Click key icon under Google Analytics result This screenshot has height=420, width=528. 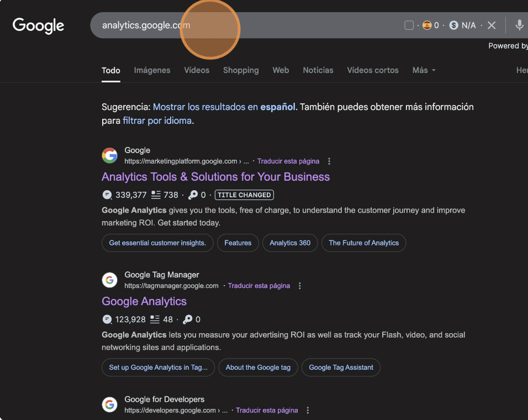[x=188, y=319]
